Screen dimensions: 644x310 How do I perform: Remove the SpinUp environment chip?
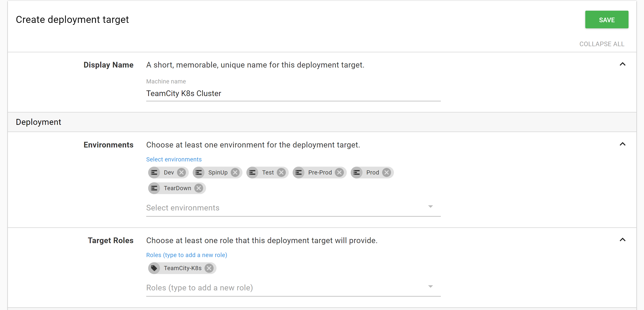pyautogui.click(x=235, y=173)
